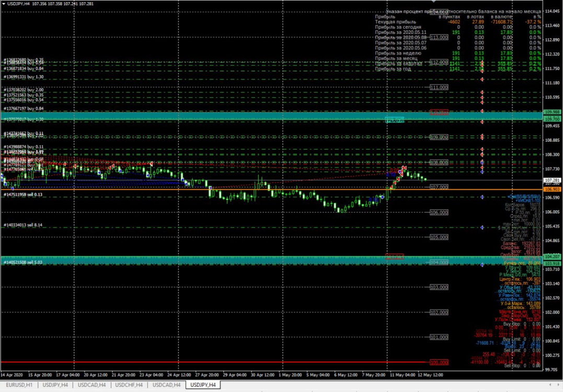
Task: Select order label #137667197 buy 0.84
Action: [24, 108]
